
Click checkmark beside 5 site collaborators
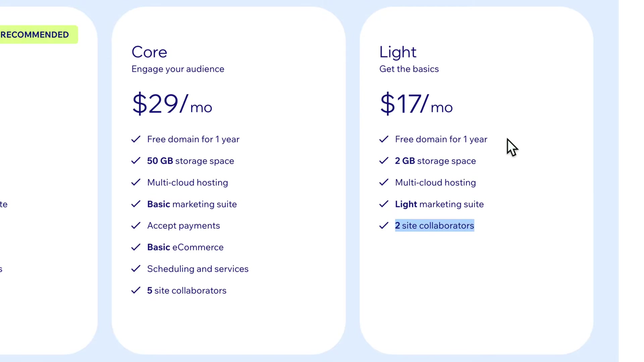(x=136, y=290)
